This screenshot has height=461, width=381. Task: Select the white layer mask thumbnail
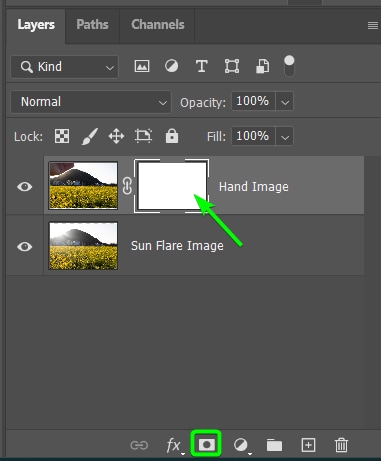pos(172,186)
